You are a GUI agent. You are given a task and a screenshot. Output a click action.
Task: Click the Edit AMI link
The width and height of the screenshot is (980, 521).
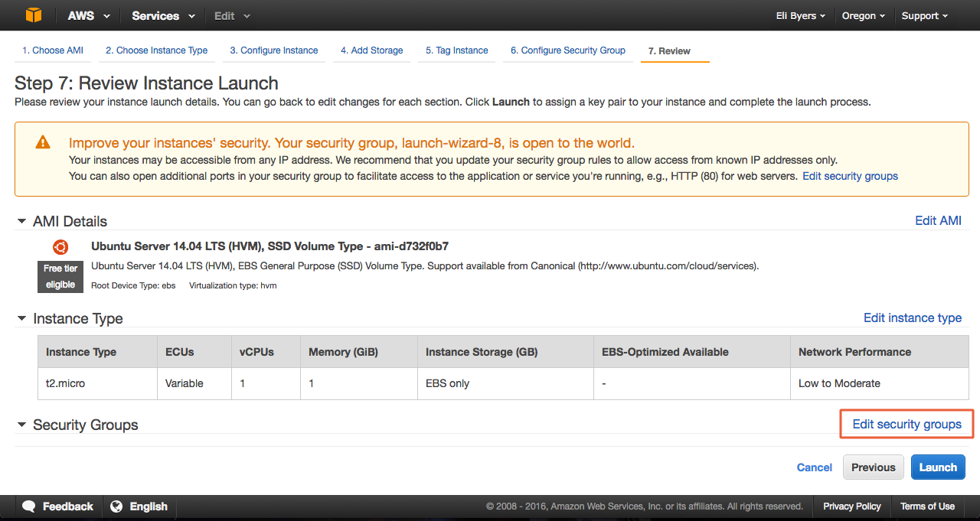click(x=938, y=220)
